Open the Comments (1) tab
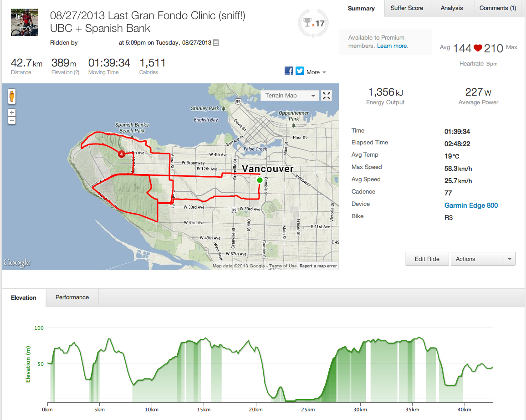This screenshot has height=420, width=526. [x=498, y=8]
